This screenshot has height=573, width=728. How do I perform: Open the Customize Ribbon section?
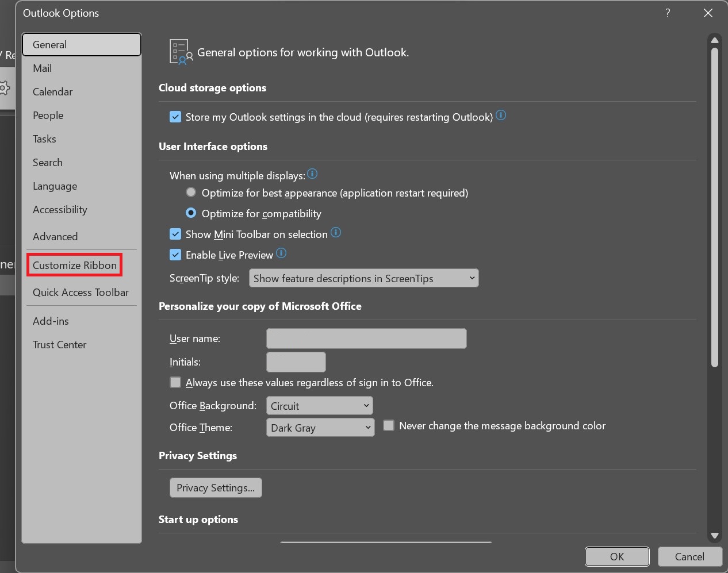(75, 266)
